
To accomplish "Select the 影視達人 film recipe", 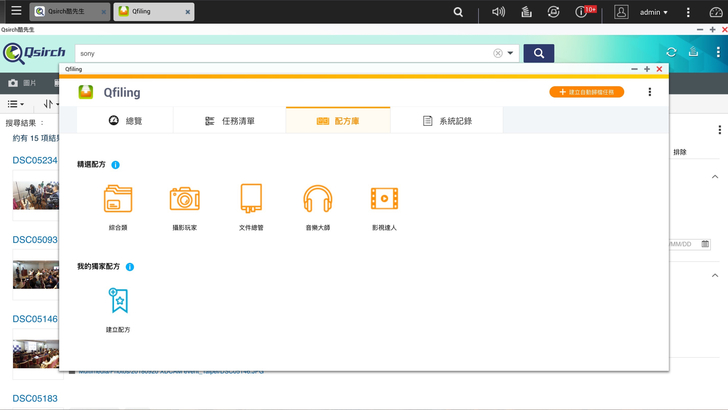I will click(384, 200).
